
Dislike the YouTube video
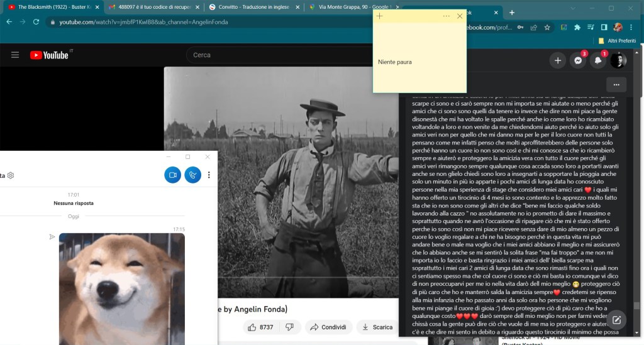[289, 327]
